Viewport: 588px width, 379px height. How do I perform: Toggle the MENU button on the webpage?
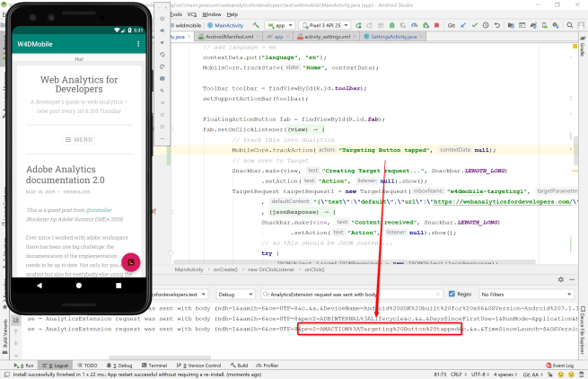pyautogui.click(x=78, y=140)
